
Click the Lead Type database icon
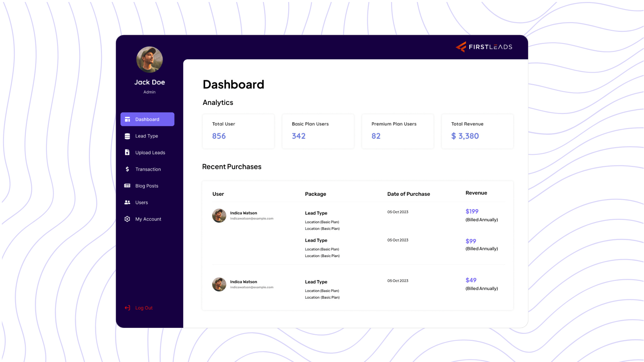[x=127, y=136]
